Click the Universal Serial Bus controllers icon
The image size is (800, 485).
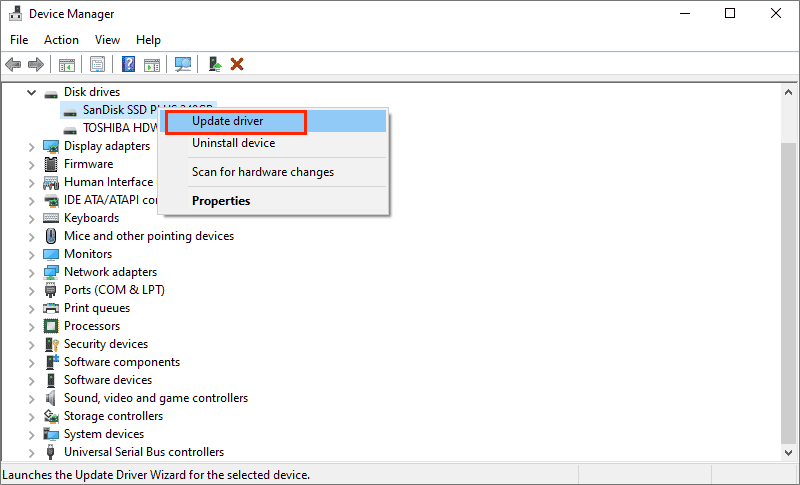(50, 452)
